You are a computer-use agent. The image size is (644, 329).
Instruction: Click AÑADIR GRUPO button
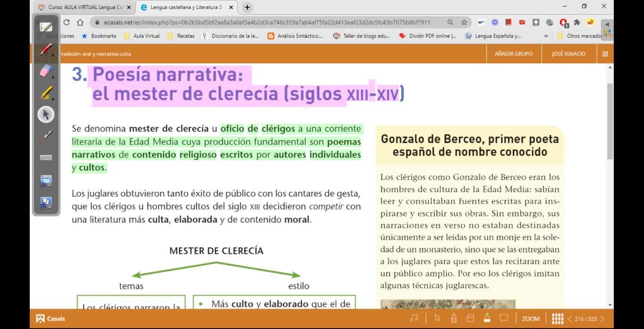point(514,54)
